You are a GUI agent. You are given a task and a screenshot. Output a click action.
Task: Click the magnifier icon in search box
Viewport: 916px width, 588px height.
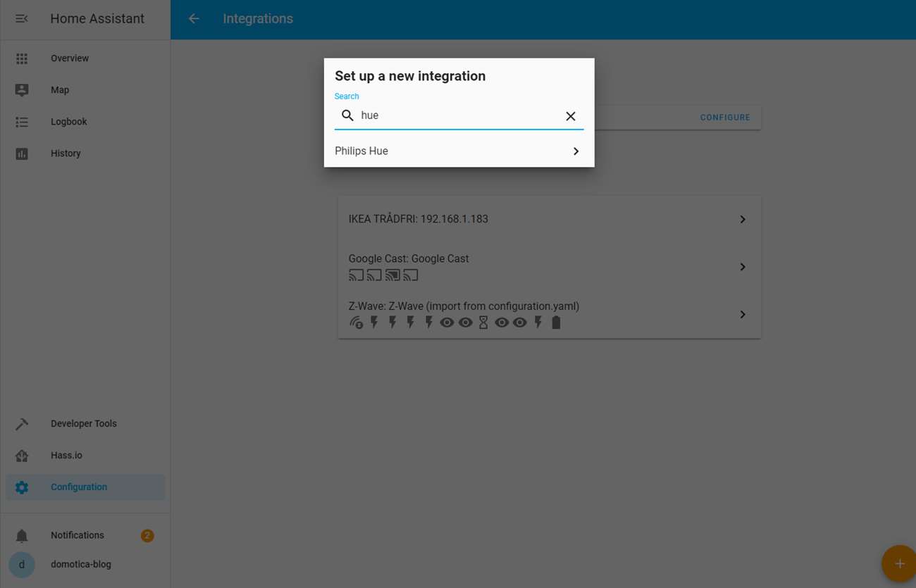(347, 115)
